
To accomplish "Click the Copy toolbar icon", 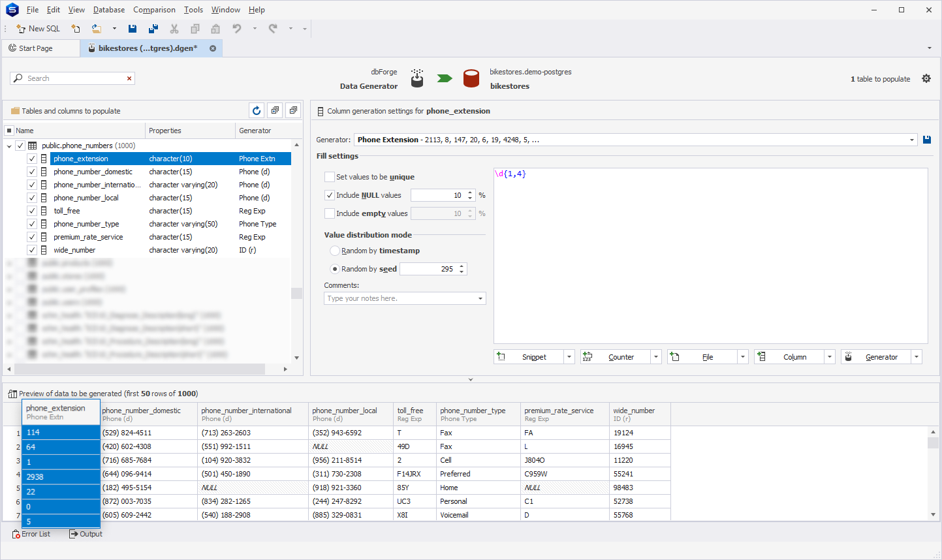I will (195, 29).
